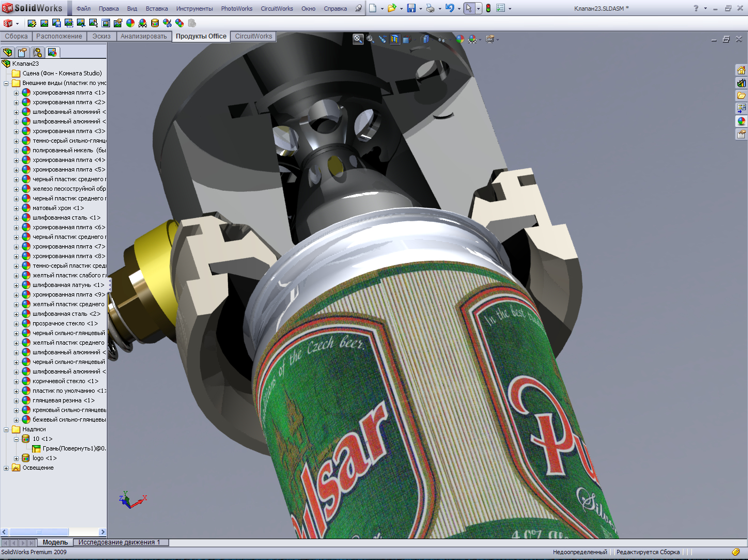Activate the Select arrow tool

pos(469,8)
